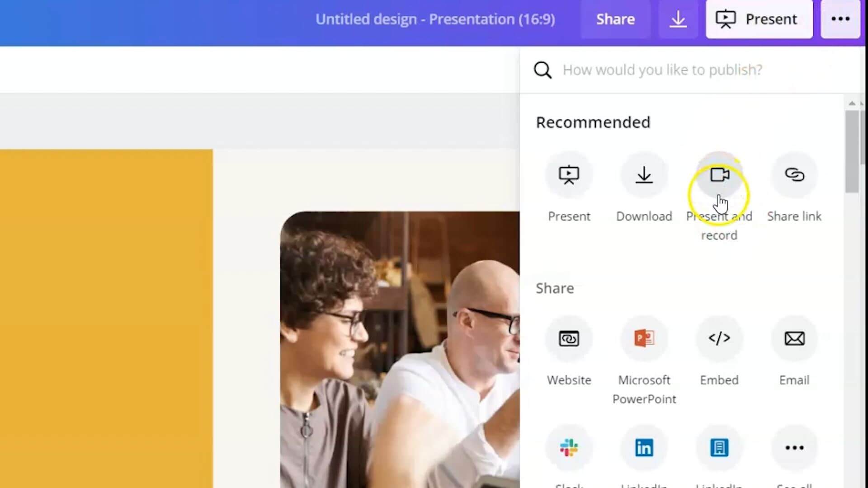Click the Present icon
Image resolution: width=868 pixels, height=488 pixels.
[x=569, y=174]
